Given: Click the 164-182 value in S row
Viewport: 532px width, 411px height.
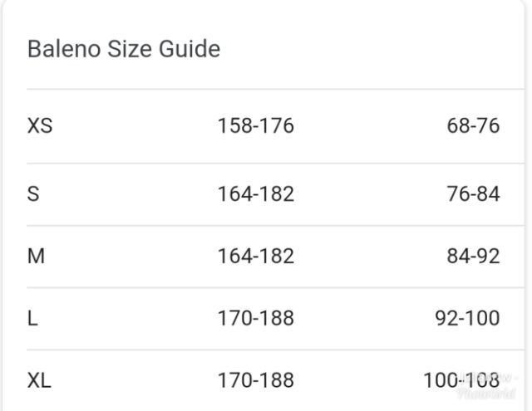Looking at the screenshot, I should click(x=255, y=194).
